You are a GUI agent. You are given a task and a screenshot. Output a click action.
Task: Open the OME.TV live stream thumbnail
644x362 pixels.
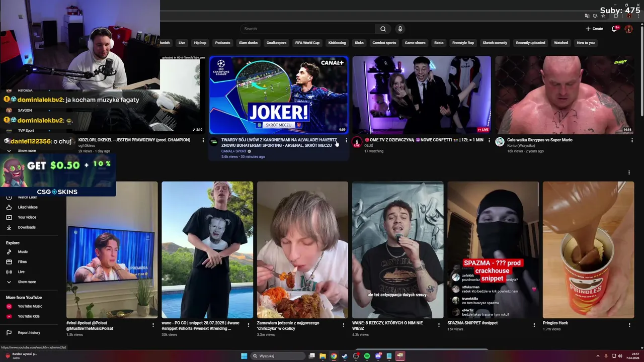click(x=422, y=95)
